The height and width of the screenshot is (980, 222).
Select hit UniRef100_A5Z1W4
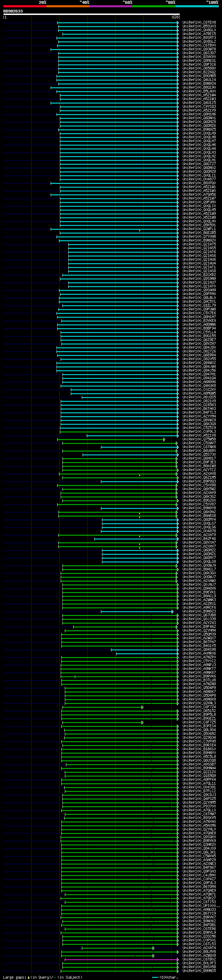click(199, 95)
